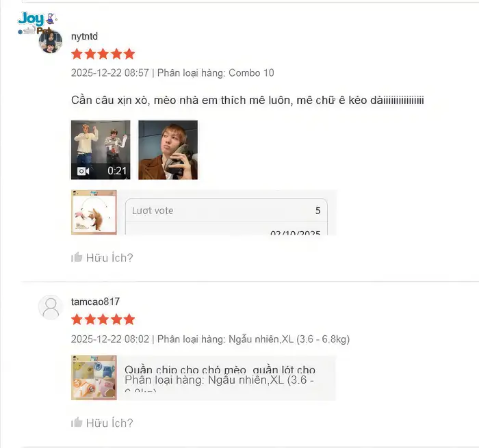Click the five-star rating of nytntd's review
This screenshot has height=448, width=479.
[x=103, y=54]
